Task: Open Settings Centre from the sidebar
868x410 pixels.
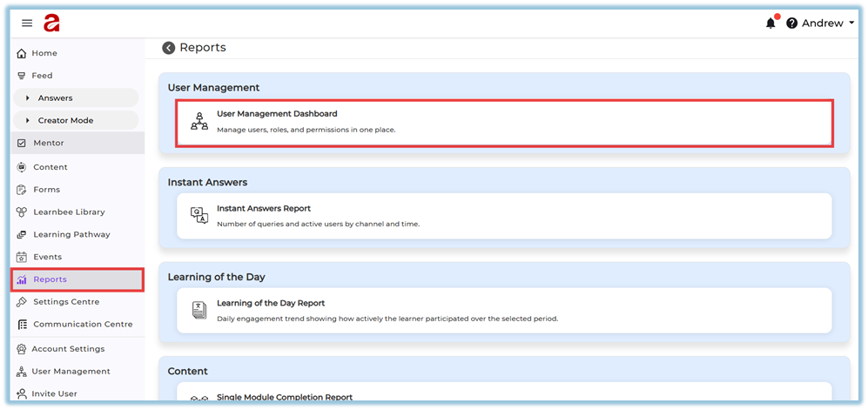Action: point(65,302)
